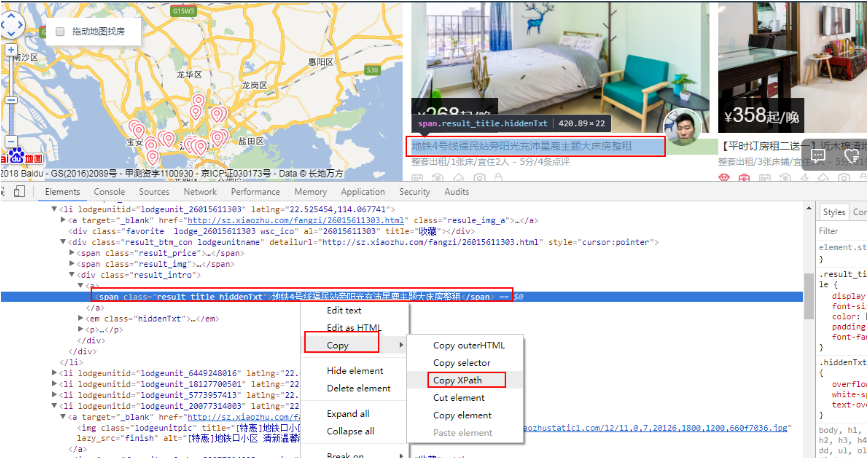This screenshot has height=458, width=868.
Task: Select the div favorite lodge_26015611303 row
Action: [271, 231]
